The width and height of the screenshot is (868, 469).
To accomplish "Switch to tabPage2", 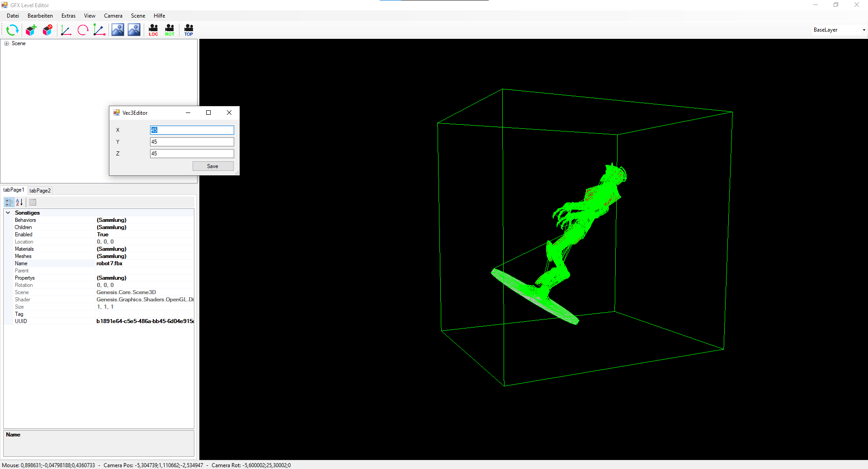I will 40,191.
